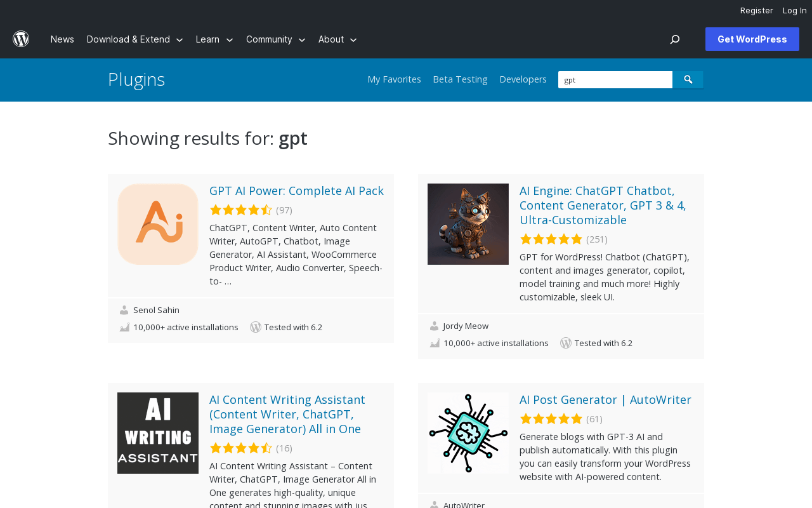Open AI Post Generator | AutoWriter title
812x508 pixels.
605,399
